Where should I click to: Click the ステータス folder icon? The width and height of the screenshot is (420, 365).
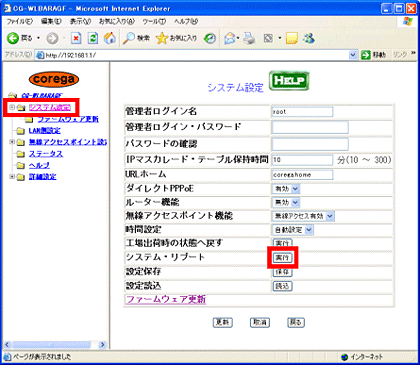coord(21,154)
